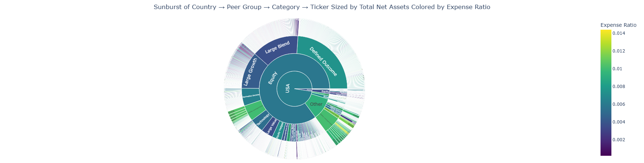
Task: Click the Expense Ratio colorbar title
Action: pos(618,25)
